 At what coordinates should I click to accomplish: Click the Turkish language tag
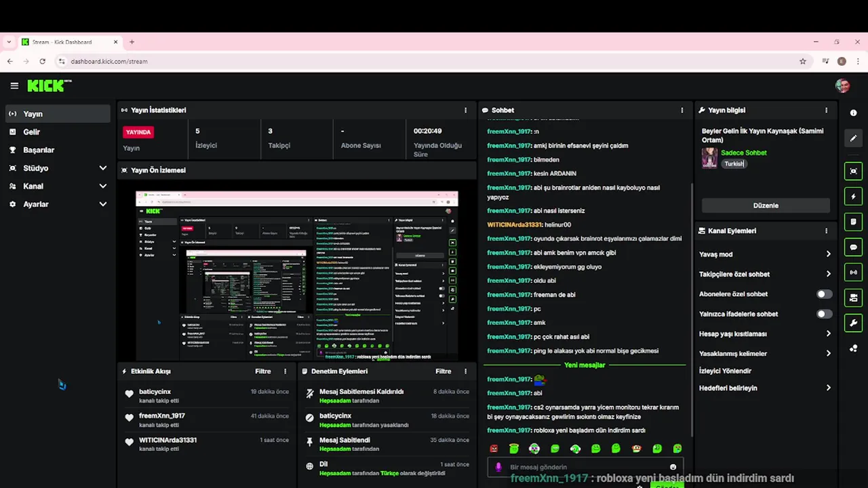(733, 163)
